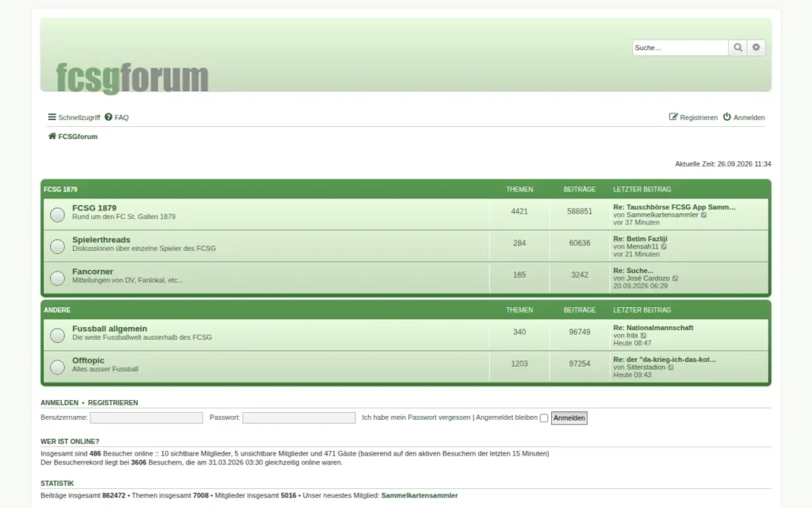
Task: Open the Registrieren link in top navigation
Action: tap(693, 117)
